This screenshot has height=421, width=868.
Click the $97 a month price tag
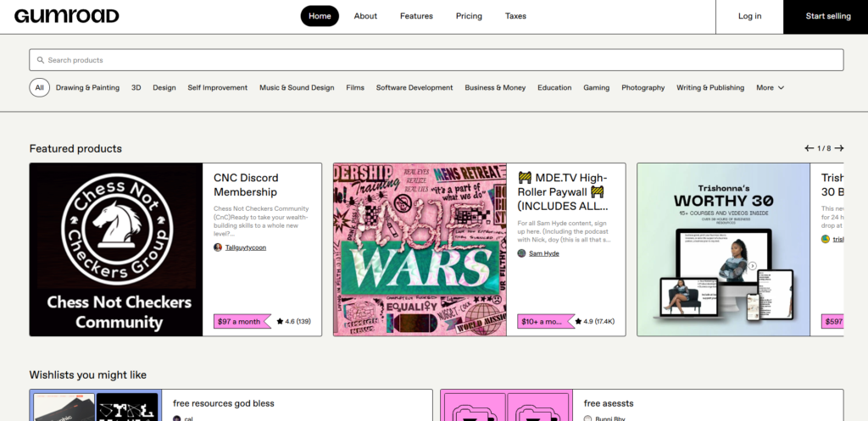point(242,321)
